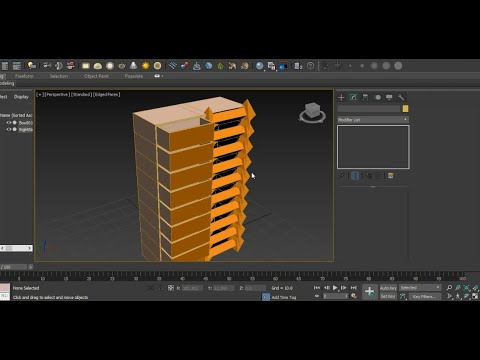The image size is (480, 360).
Task: Open the Material Editor sphere icon
Action: [x=259, y=66]
